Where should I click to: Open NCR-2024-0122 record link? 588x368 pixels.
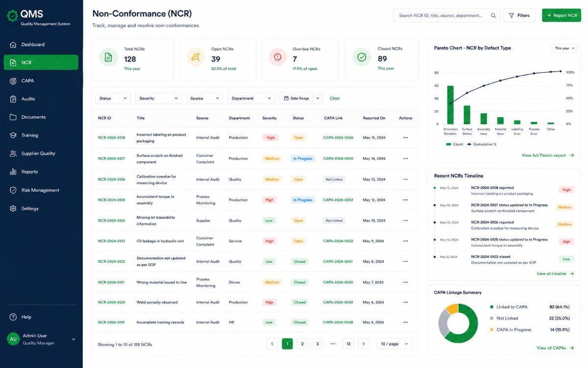coord(111,262)
